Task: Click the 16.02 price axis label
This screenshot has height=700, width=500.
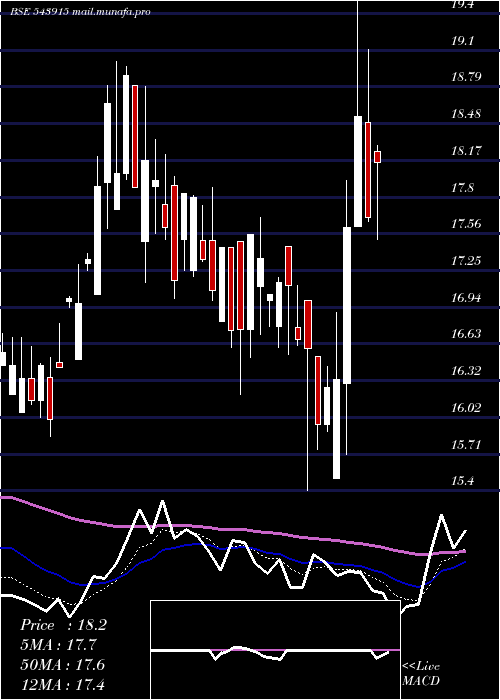Action: point(466,408)
